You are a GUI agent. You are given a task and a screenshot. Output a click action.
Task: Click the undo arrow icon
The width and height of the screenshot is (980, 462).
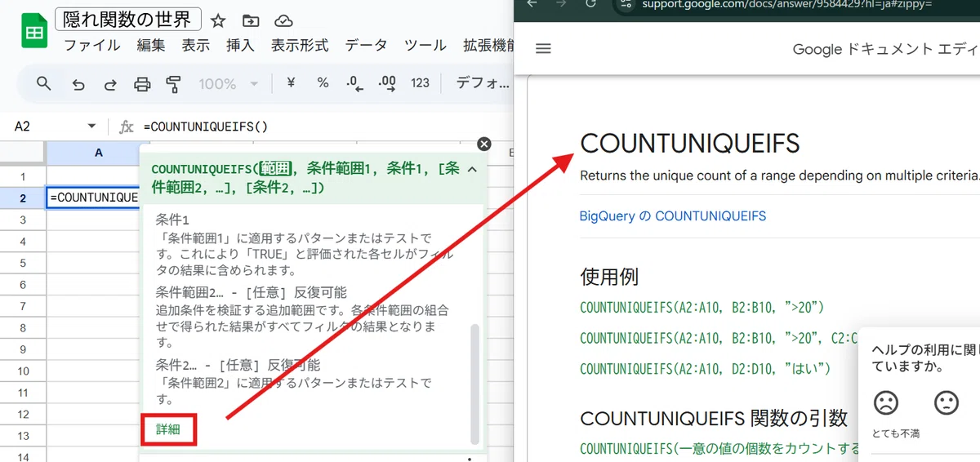click(78, 83)
